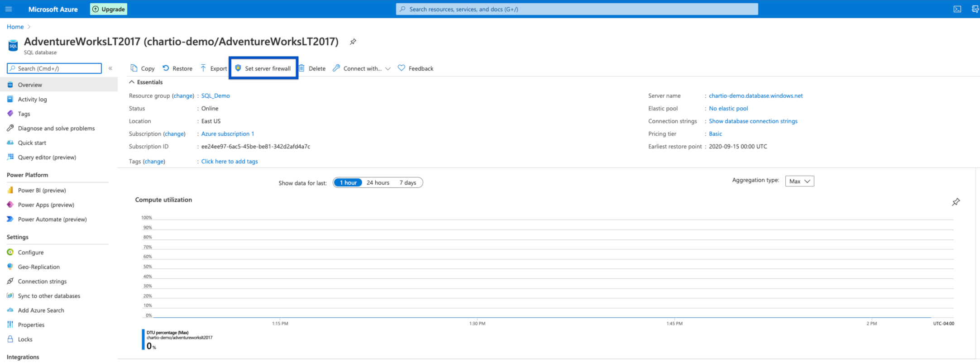The image size is (980, 363).
Task: Click the Restore toolbar icon
Action: tap(166, 68)
